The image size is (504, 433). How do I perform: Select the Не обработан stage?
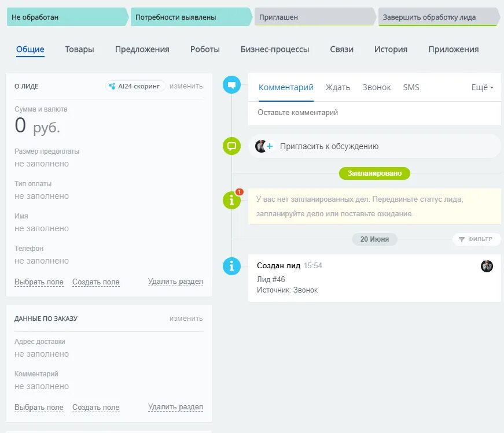[67, 17]
